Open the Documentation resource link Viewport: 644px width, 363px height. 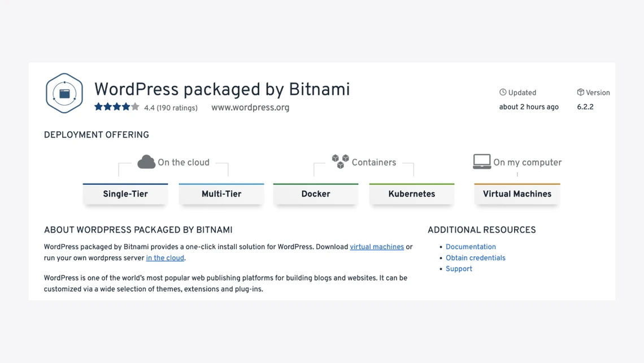[471, 247]
